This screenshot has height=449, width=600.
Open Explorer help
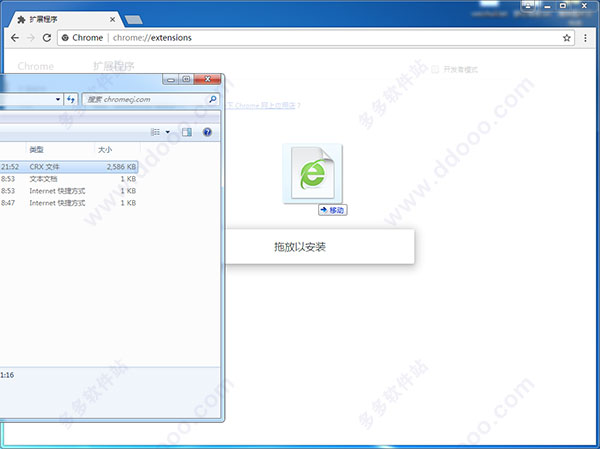(x=207, y=132)
